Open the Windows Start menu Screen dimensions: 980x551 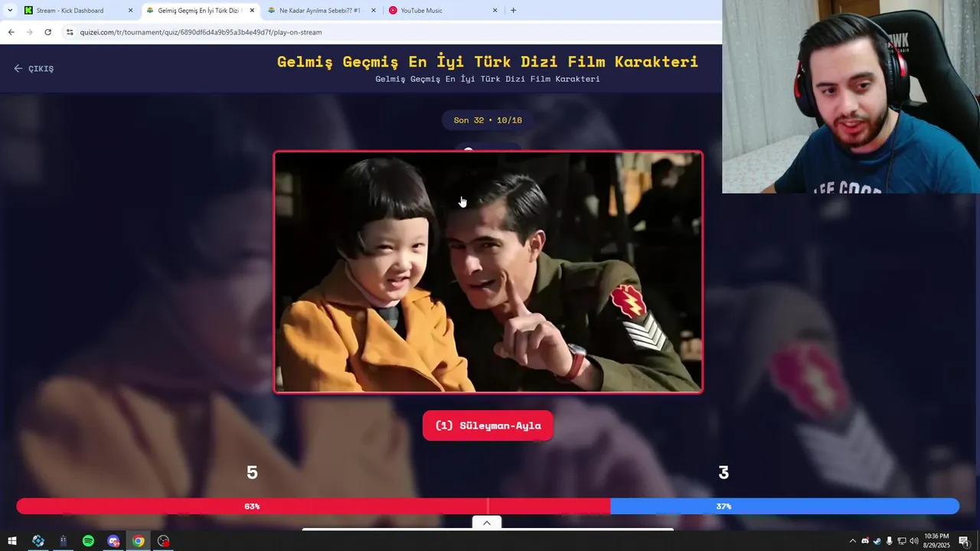point(12,541)
